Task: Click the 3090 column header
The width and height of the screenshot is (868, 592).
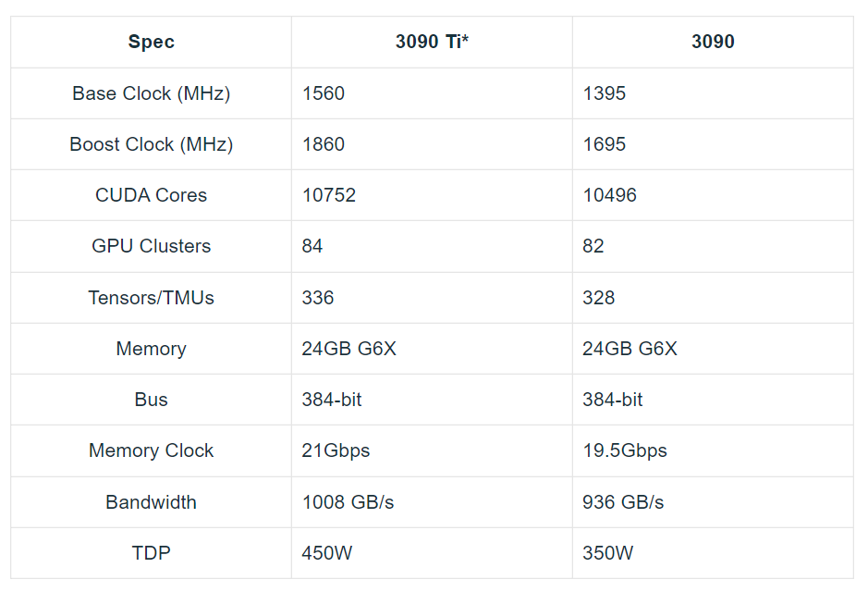Action: pyautogui.click(x=713, y=42)
